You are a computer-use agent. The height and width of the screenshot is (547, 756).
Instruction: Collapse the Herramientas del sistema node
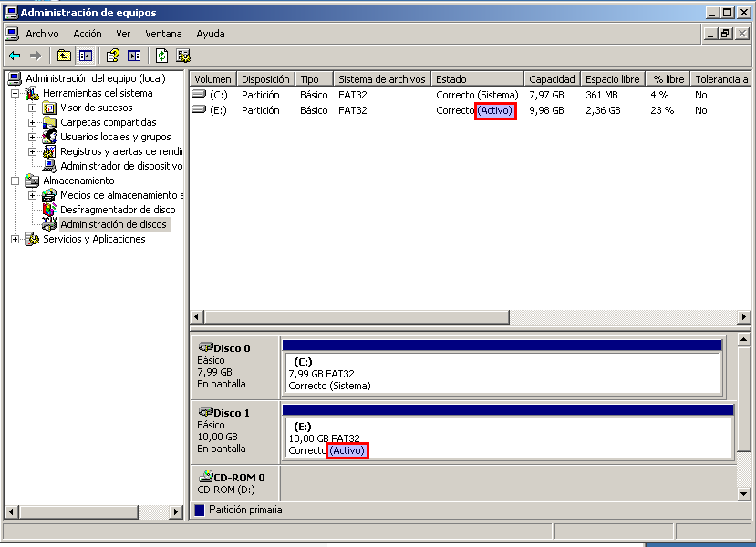click(16, 93)
